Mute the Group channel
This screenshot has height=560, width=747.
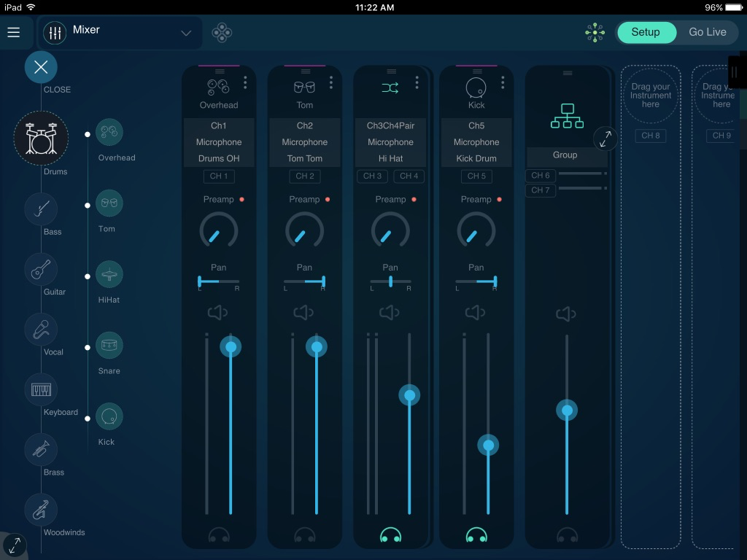pyautogui.click(x=566, y=314)
